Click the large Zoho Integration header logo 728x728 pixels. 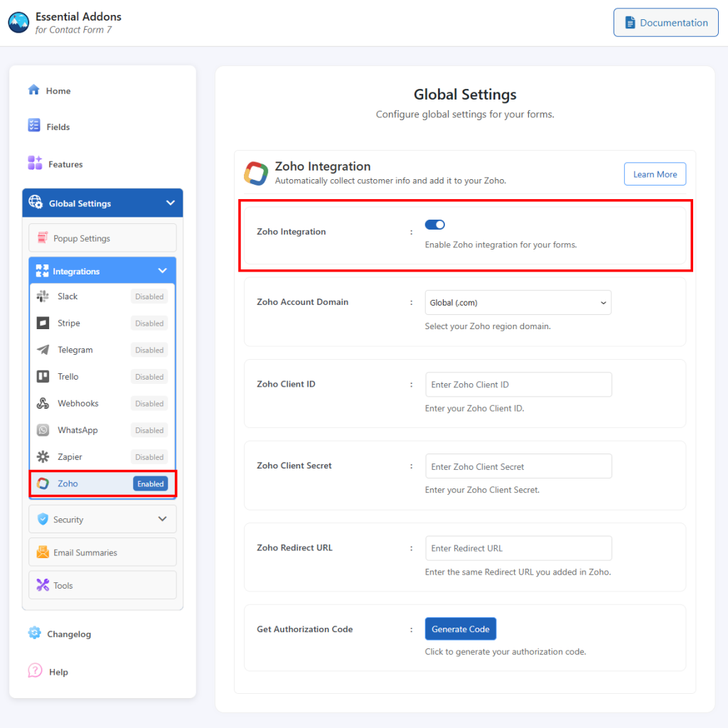click(x=256, y=173)
